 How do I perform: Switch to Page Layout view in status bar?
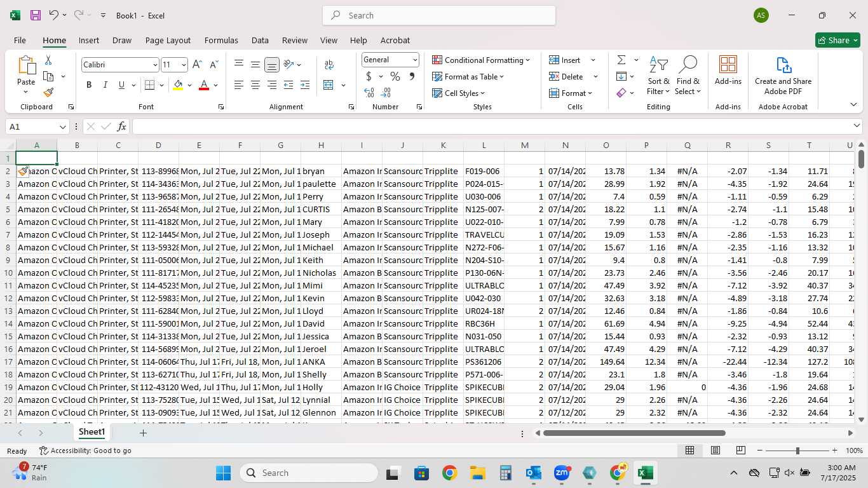pyautogui.click(x=715, y=451)
